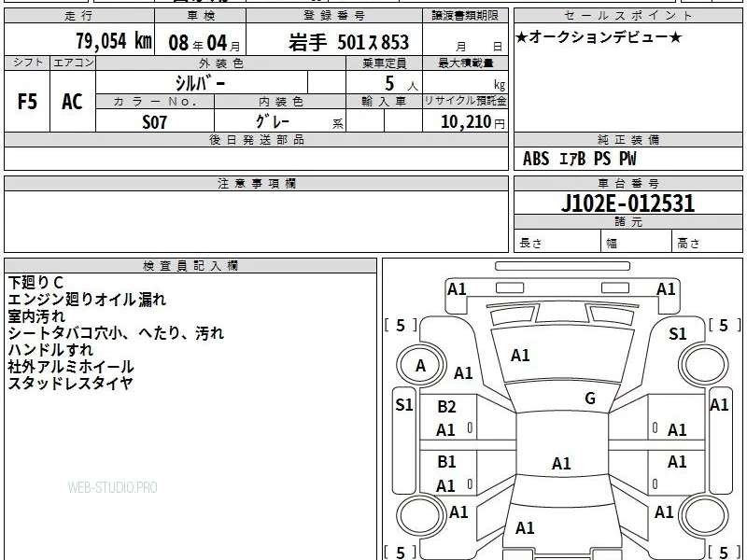Click the 後日発送部品 header bar
This screenshot has height=560, width=747.
point(256,140)
